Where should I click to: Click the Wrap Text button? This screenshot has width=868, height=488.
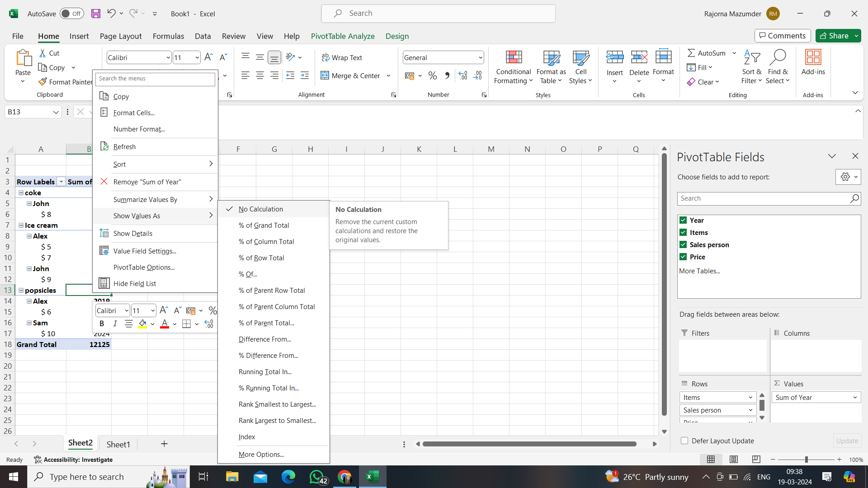[x=342, y=58]
